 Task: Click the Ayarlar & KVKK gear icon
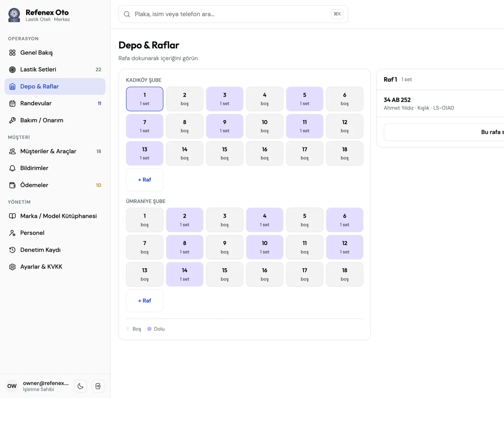click(x=12, y=267)
